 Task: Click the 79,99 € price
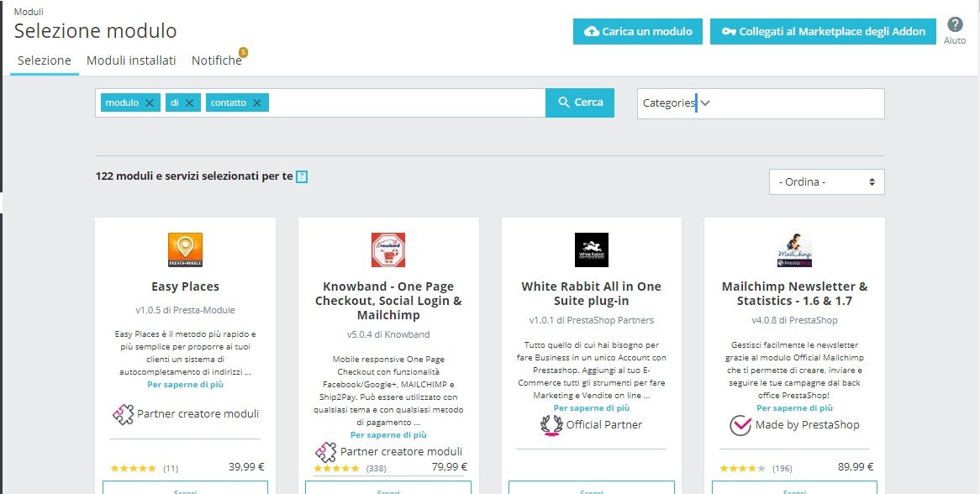pos(450,466)
